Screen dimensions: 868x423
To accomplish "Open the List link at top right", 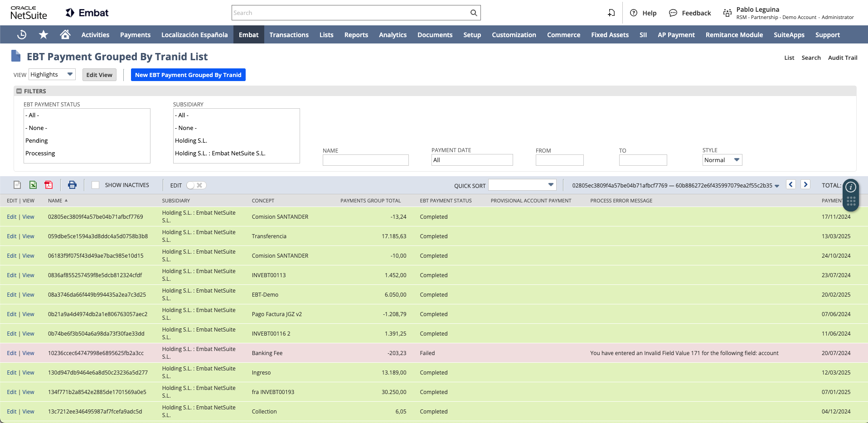I will (789, 58).
